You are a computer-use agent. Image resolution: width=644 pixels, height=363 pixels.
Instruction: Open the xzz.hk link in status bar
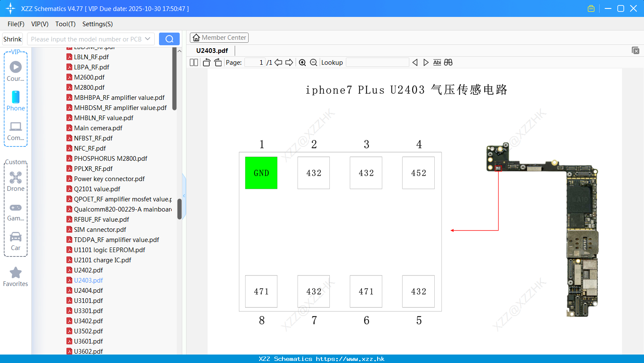(350, 359)
